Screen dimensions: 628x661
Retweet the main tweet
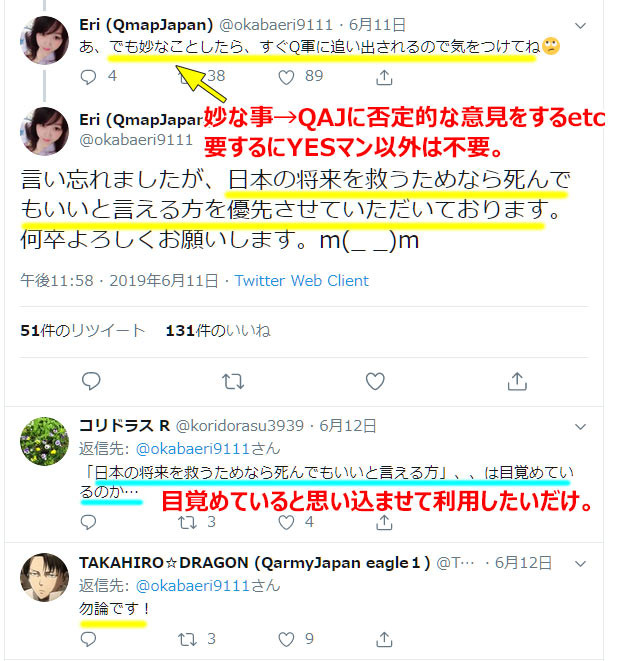pos(233,381)
